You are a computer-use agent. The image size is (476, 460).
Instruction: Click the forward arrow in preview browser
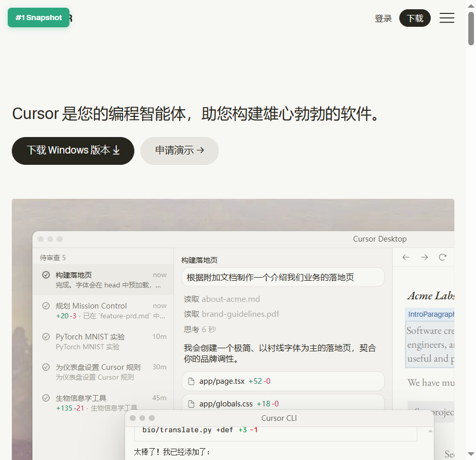(x=424, y=258)
